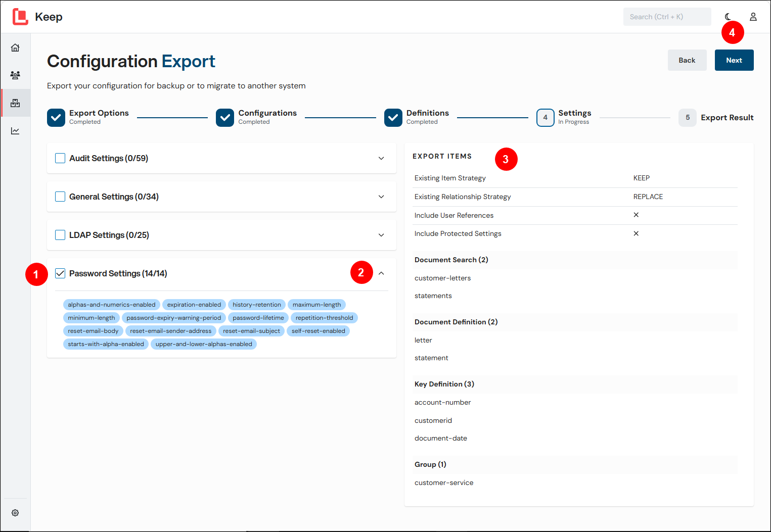
Task: Go to the Definitions step label
Action: tap(428, 113)
